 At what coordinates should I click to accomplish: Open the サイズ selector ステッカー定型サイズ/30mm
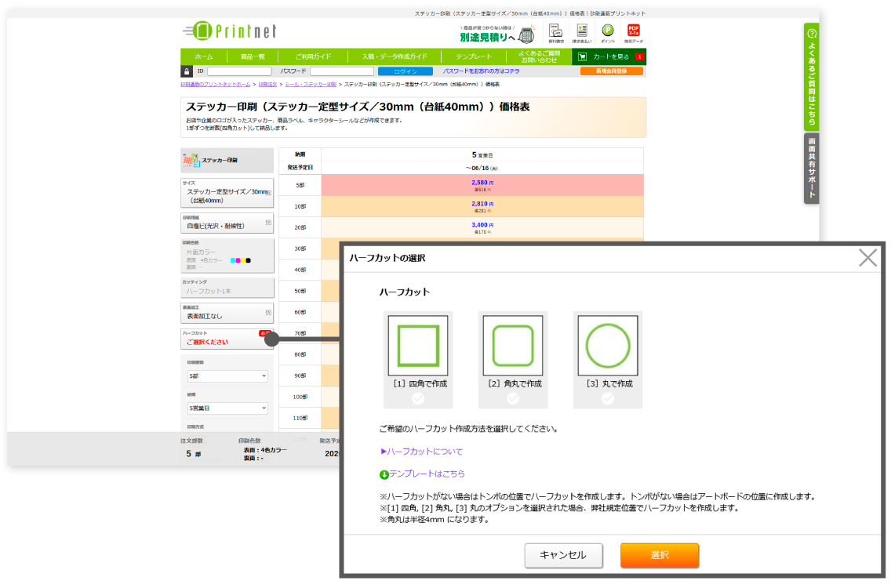[227, 193]
